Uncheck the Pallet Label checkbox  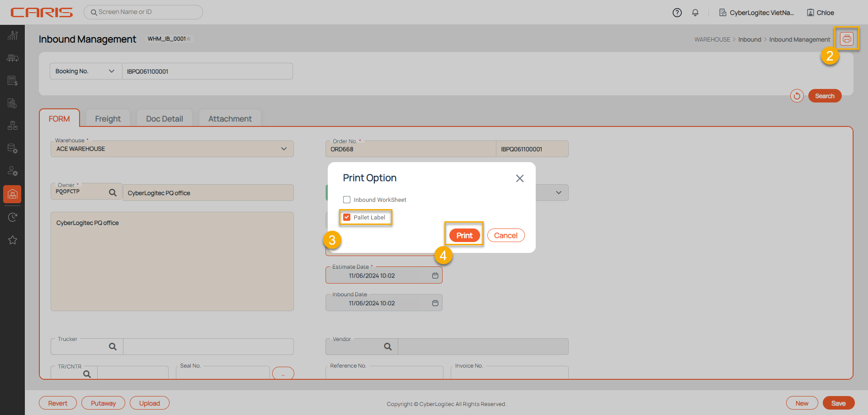point(347,217)
